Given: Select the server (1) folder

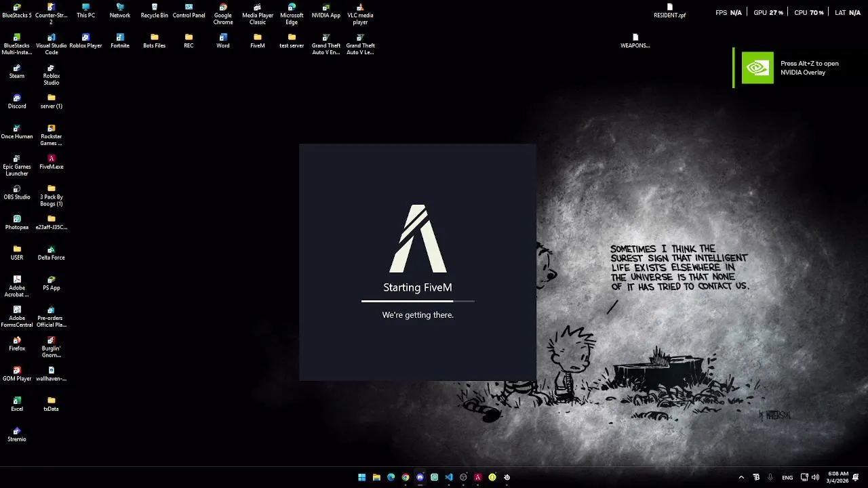Looking at the screenshot, I should tap(51, 102).
